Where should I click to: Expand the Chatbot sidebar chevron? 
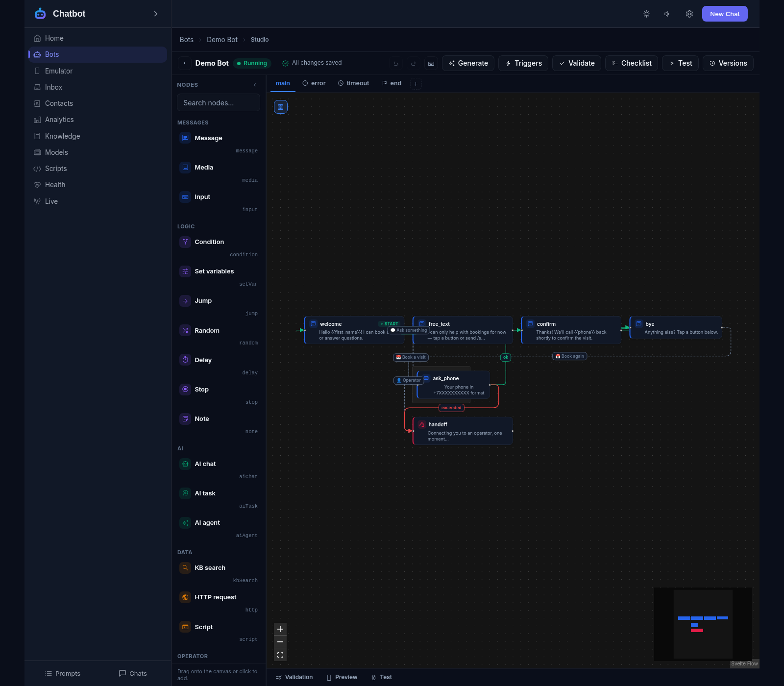point(156,14)
